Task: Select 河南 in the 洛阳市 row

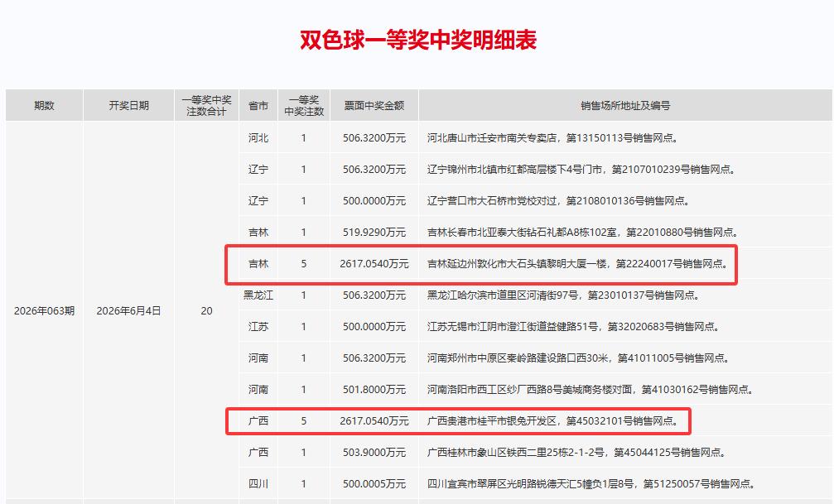Action: [x=258, y=389]
